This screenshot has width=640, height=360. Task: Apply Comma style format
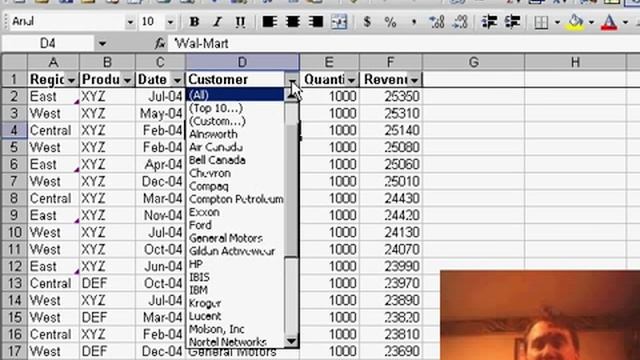(x=413, y=22)
